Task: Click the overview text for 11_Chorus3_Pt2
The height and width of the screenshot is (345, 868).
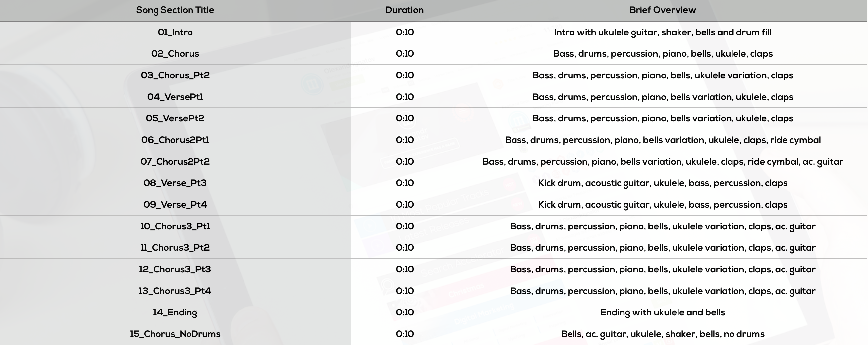Action: pos(663,248)
